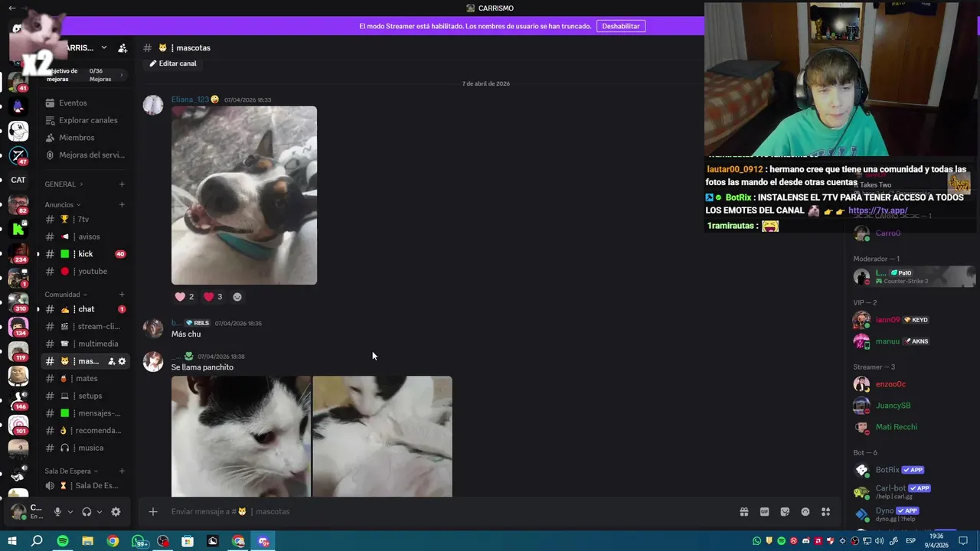
Task: Add a channel to Sala De Espera category
Action: coord(122,471)
